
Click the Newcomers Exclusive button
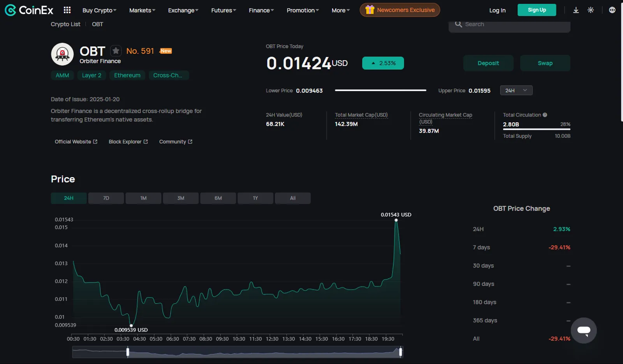[x=400, y=10]
